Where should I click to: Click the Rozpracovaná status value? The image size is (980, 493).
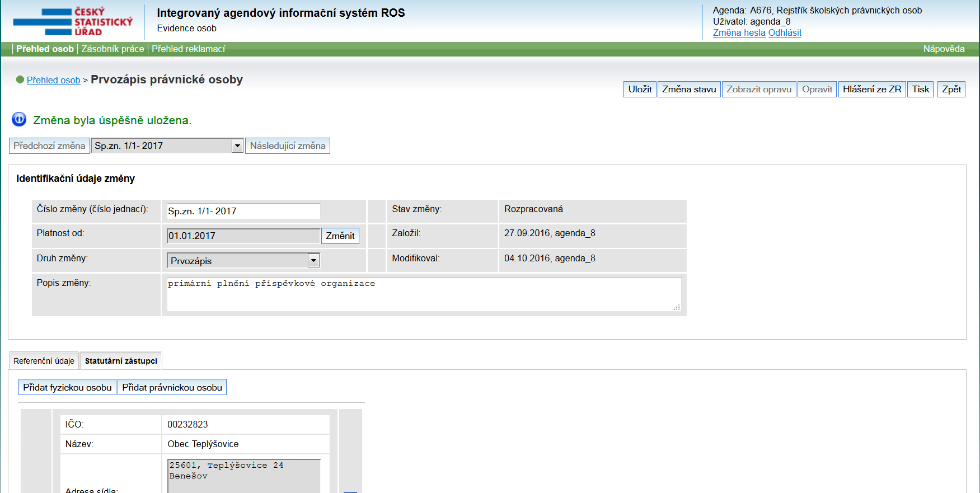coord(533,209)
